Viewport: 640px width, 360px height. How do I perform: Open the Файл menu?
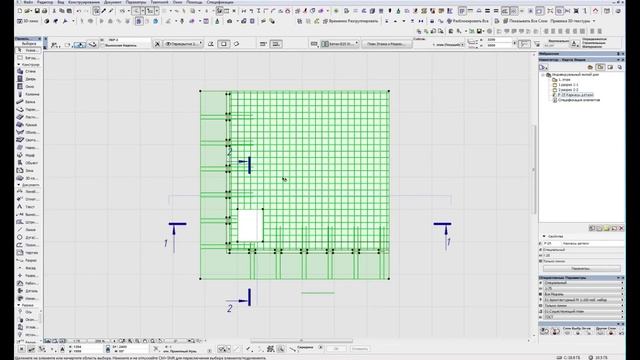pyautogui.click(x=28, y=2)
